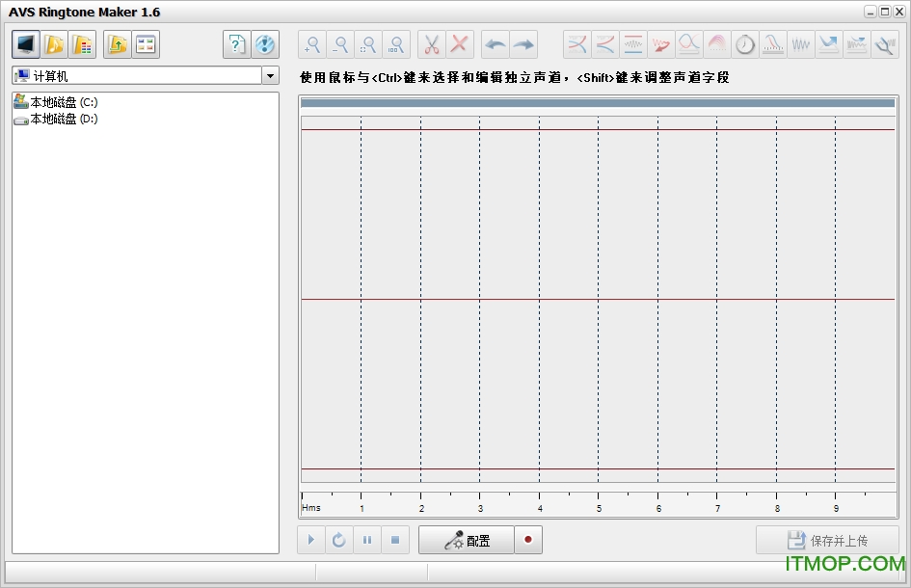Apply the red and blue sine curves effect
Image resolution: width=911 pixels, height=588 pixels.
tap(688, 44)
